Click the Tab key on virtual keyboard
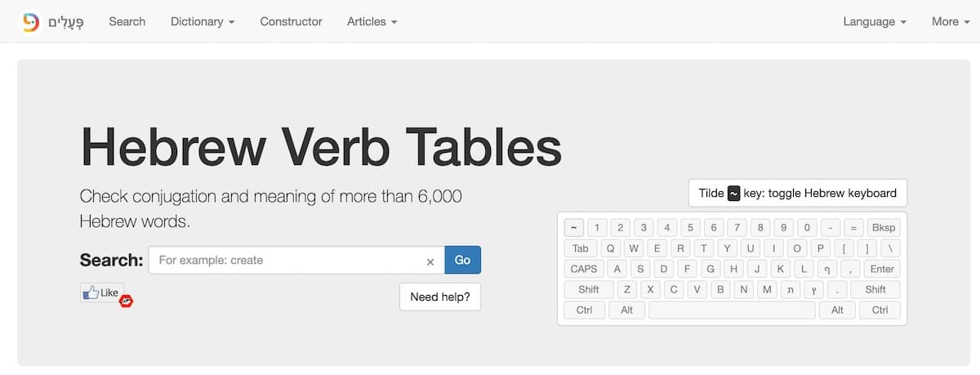This screenshot has height=375, width=980. [x=581, y=248]
